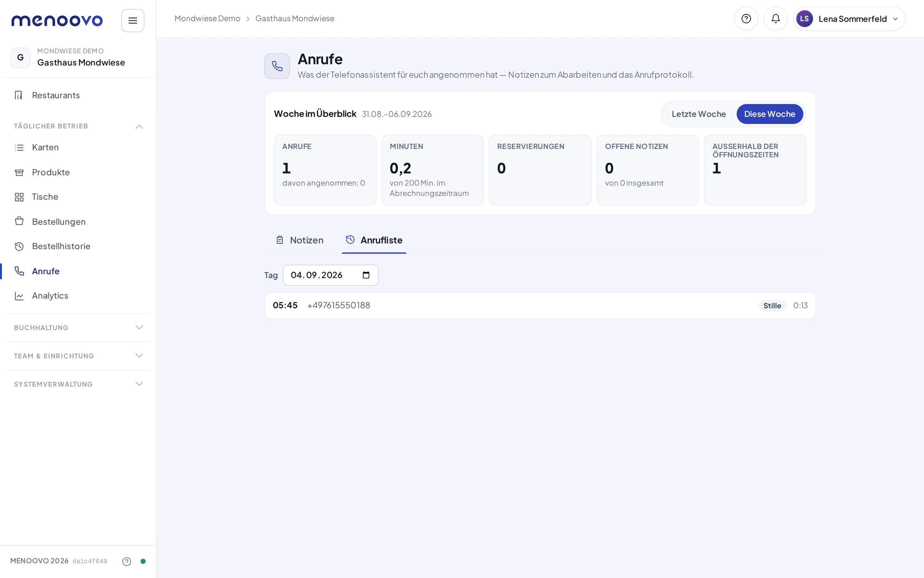Click Gasthaus Mondwiese breadcrumb link
This screenshot has width=924, height=578.
click(x=295, y=18)
